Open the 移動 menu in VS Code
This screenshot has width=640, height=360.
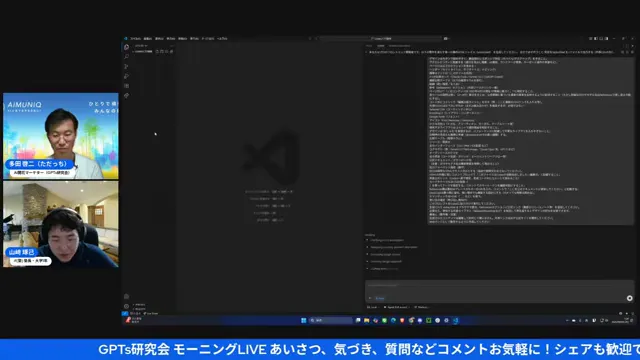tap(182, 39)
